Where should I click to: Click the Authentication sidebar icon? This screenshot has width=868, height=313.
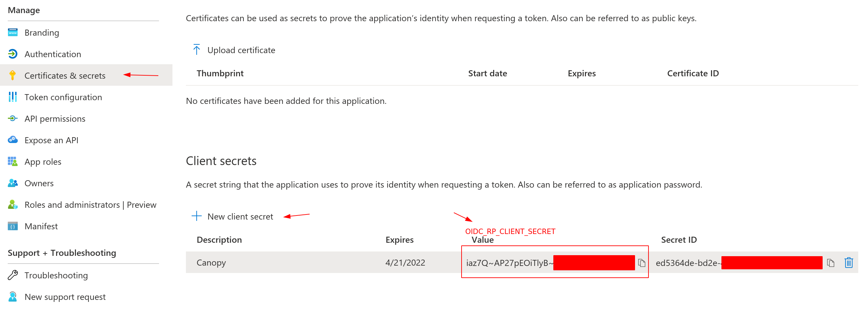click(12, 54)
